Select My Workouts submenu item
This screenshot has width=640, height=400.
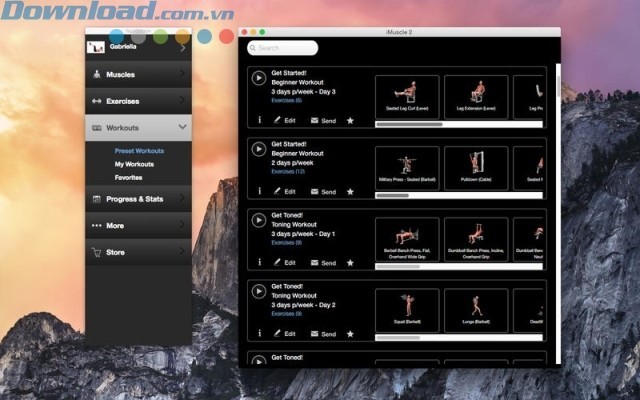[x=134, y=164]
